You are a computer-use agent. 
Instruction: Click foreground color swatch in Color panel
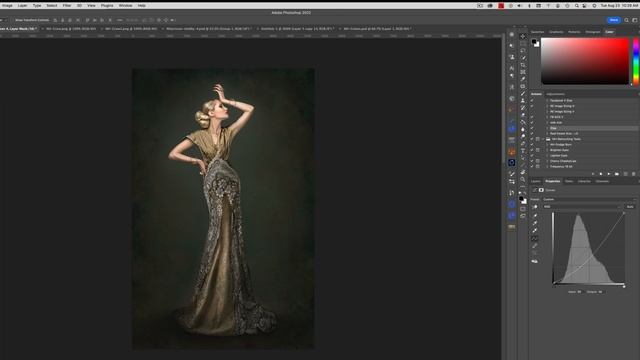(534, 42)
